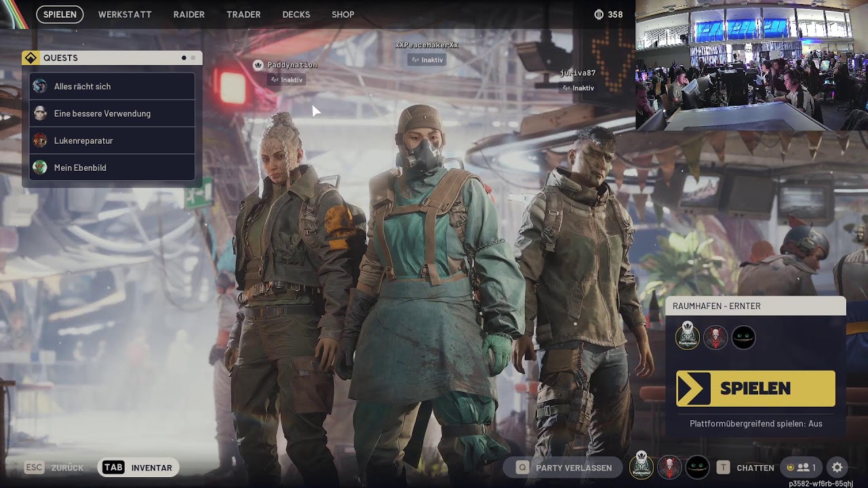Click the webcam overlay video thumbnail

pyautogui.click(x=751, y=65)
